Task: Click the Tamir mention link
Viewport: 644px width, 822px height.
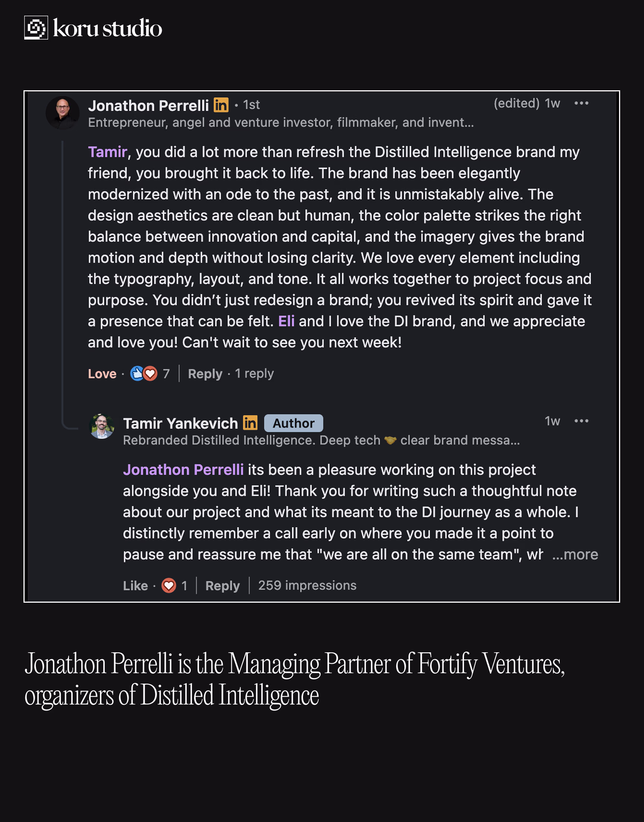Action: tap(107, 152)
